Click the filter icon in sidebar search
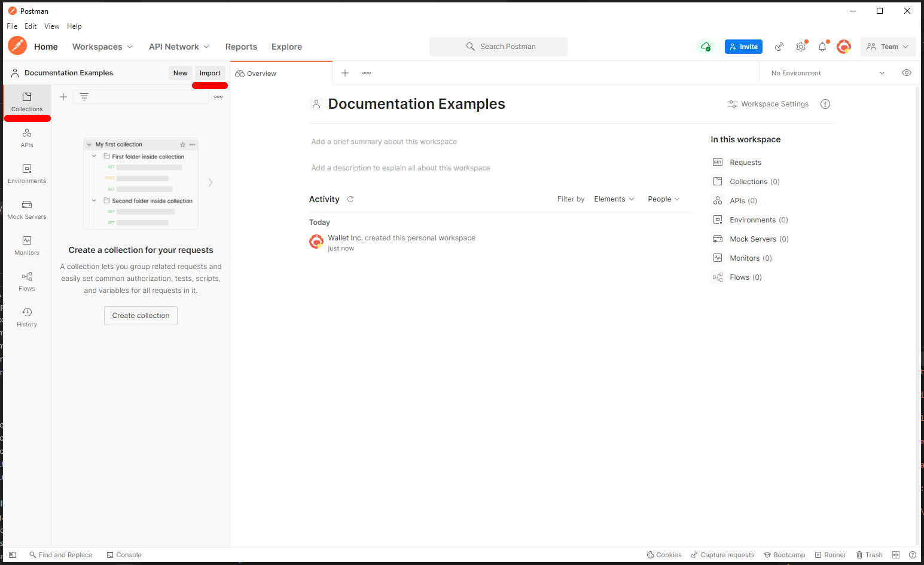924x565 pixels. pyautogui.click(x=84, y=97)
